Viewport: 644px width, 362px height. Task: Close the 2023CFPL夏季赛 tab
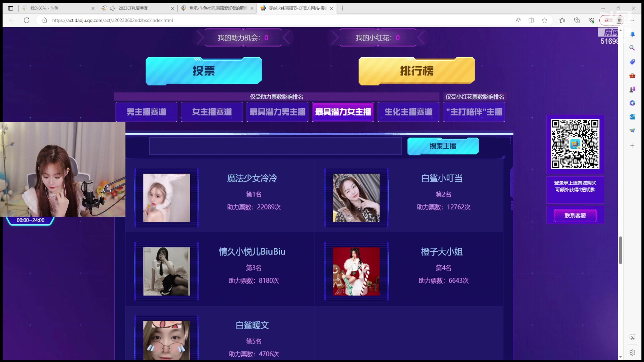coord(172,8)
